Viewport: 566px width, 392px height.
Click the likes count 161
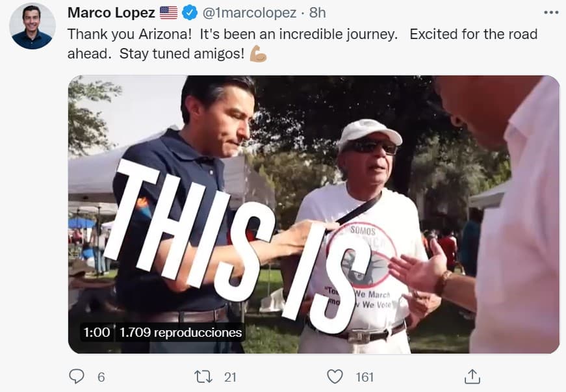(364, 377)
